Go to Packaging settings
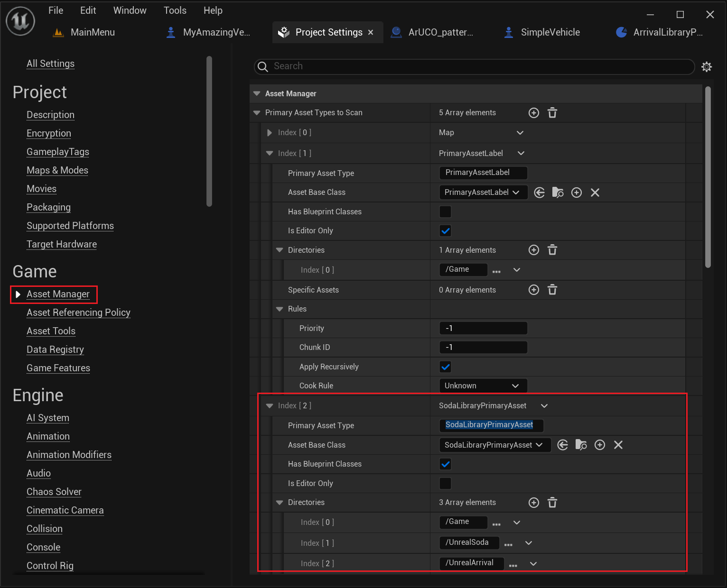This screenshot has height=588, width=727. (48, 207)
